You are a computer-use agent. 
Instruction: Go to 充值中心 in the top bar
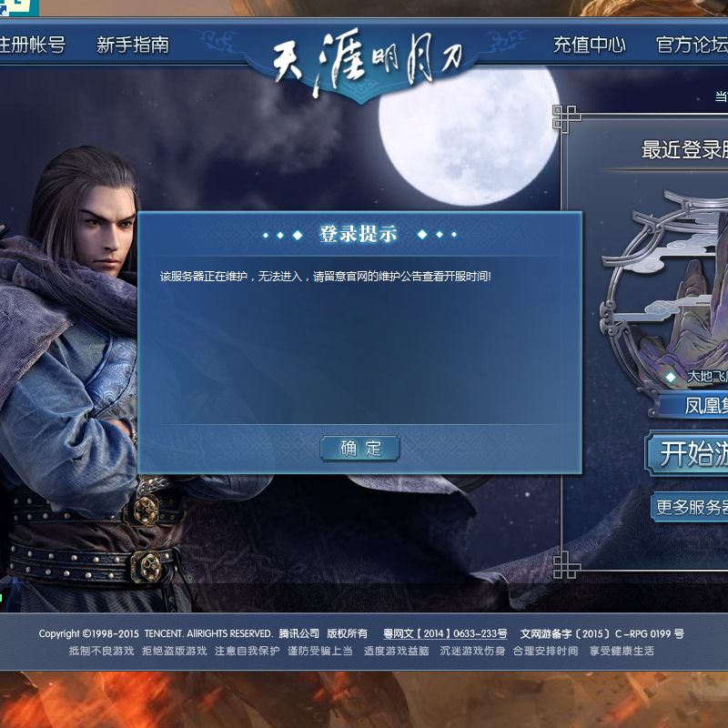[589, 45]
